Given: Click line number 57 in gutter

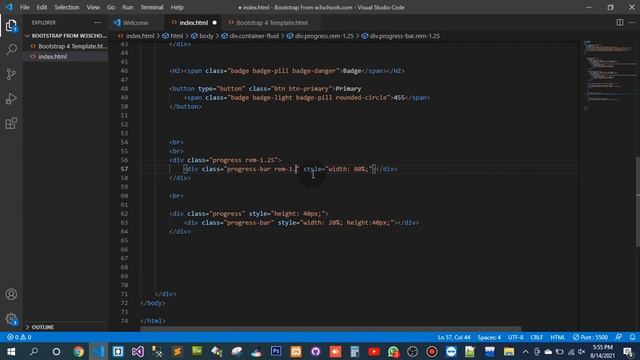Looking at the screenshot, I should click(124, 169).
